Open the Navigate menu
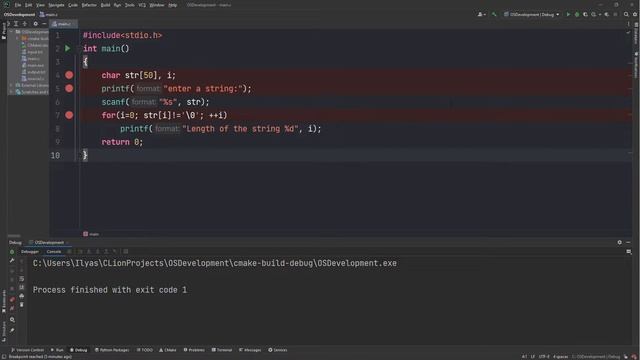Screen dimensions: 640x360 56,5
